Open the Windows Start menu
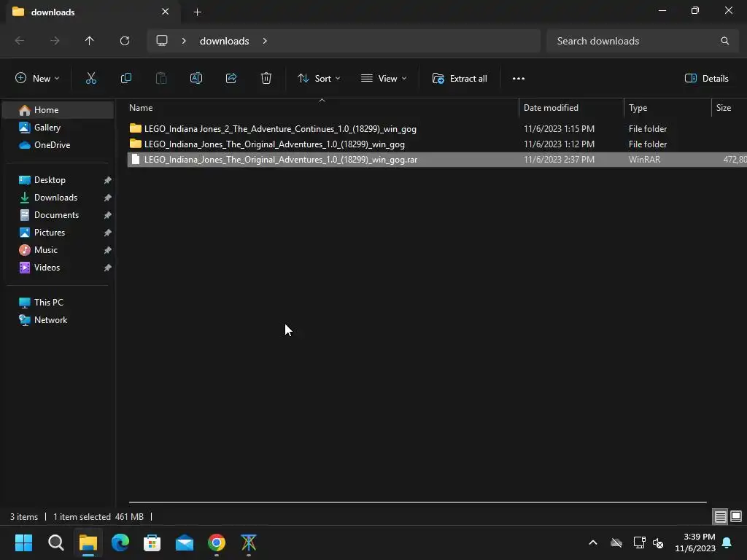The width and height of the screenshot is (747, 560). coord(23,542)
